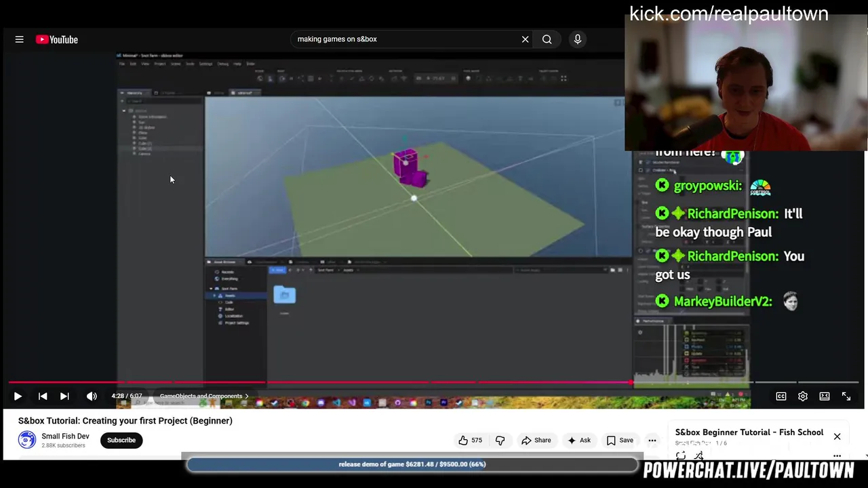Viewport: 868px width, 488px height.
Task: Switch the player to theater mode
Action: (825, 396)
